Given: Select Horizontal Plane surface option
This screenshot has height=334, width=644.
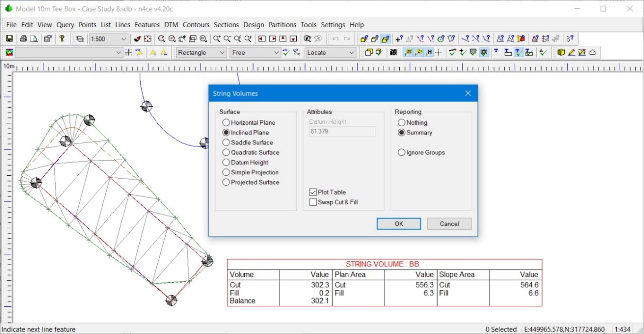Looking at the screenshot, I should (249, 123).
